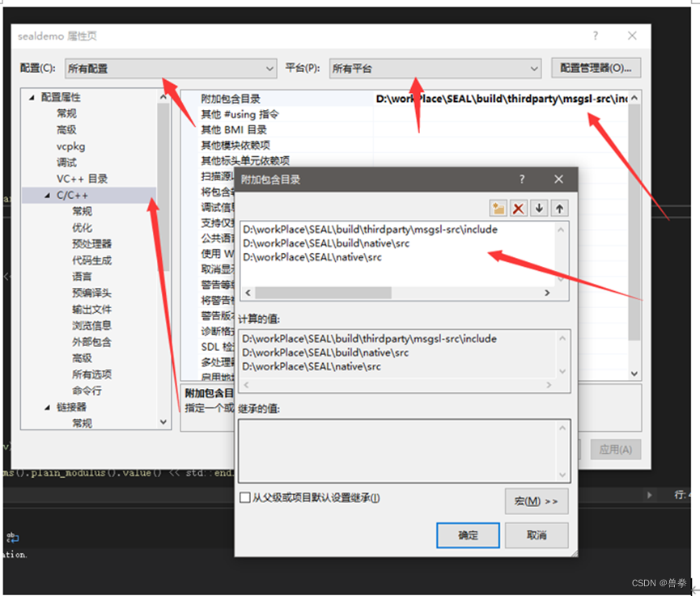
Task: Click help question mark in 附加包含目录 dialog
Action: pyautogui.click(x=522, y=180)
